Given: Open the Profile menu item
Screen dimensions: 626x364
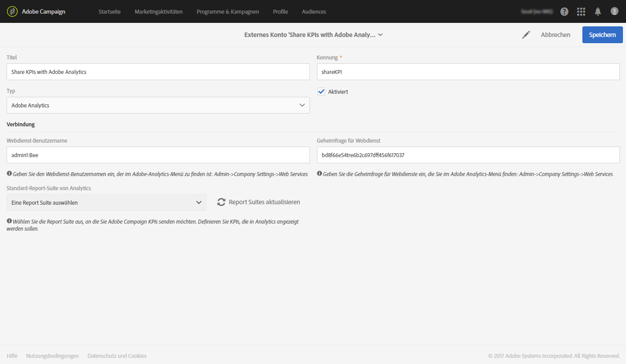Looking at the screenshot, I should point(280,12).
